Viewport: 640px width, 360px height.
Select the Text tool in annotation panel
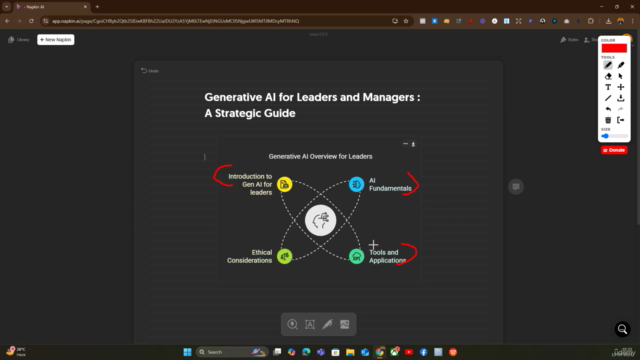tap(608, 87)
